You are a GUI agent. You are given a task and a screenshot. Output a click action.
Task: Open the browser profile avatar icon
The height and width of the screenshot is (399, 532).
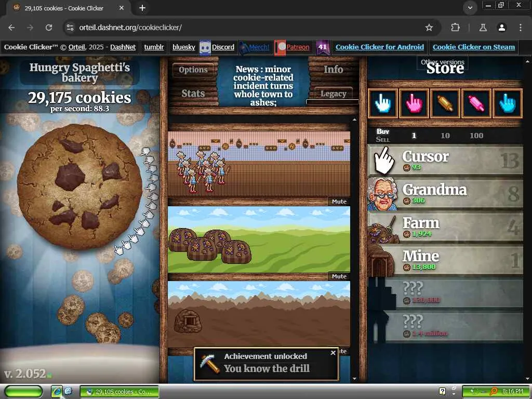click(x=502, y=28)
